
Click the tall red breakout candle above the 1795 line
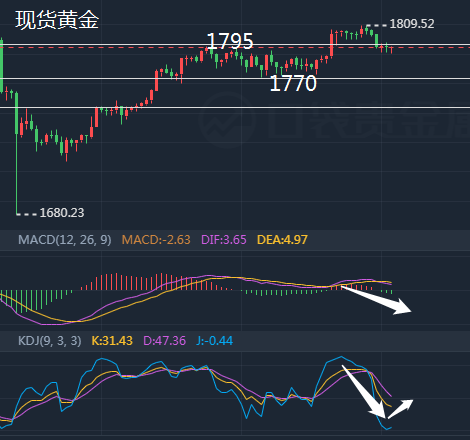(331, 44)
